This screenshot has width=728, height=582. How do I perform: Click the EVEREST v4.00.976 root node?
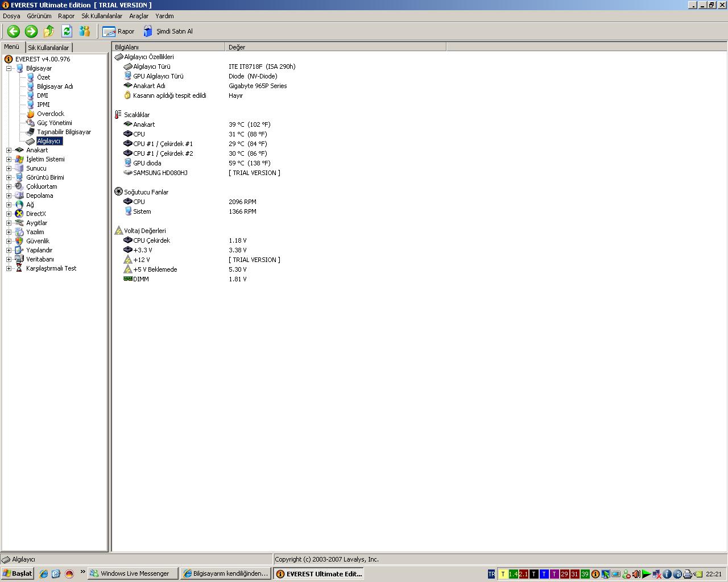(x=43, y=59)
